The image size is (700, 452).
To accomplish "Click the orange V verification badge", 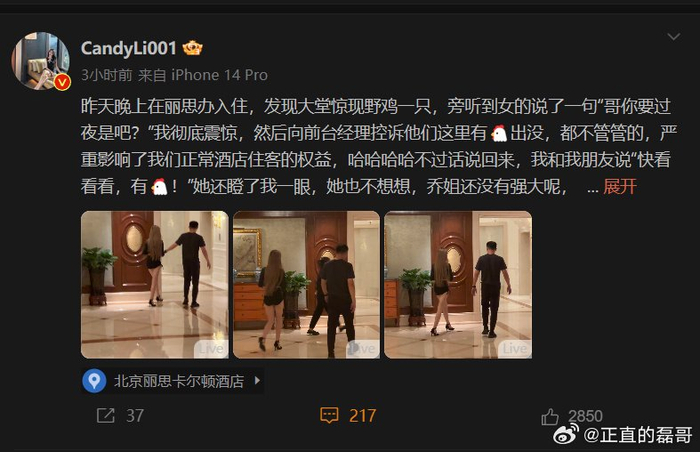I will (62, 82).
